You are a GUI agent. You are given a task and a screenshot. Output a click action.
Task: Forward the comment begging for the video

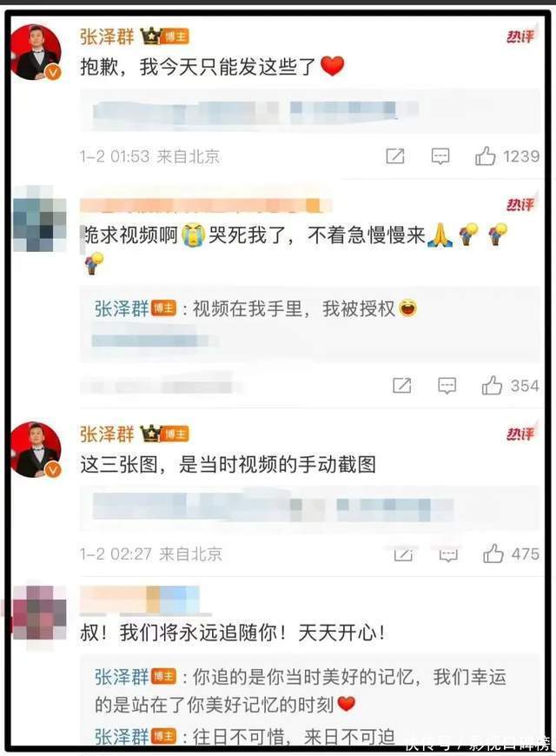coord(401,385)
